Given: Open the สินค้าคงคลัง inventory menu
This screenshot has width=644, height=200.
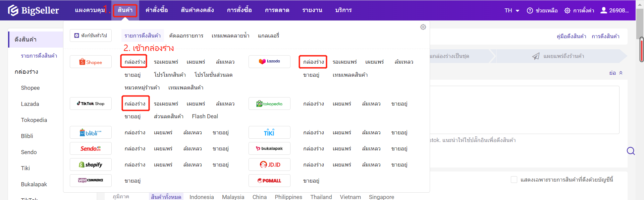Looking at the screenshot, I should (x=197, y=10).
